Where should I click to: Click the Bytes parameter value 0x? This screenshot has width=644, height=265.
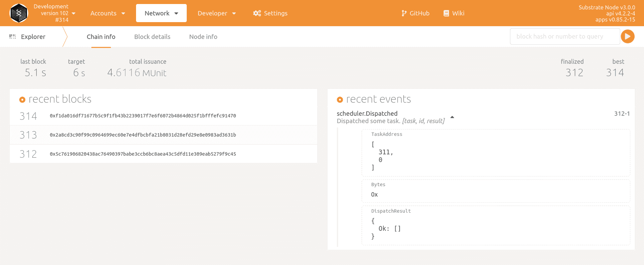[x=374, y=195]
